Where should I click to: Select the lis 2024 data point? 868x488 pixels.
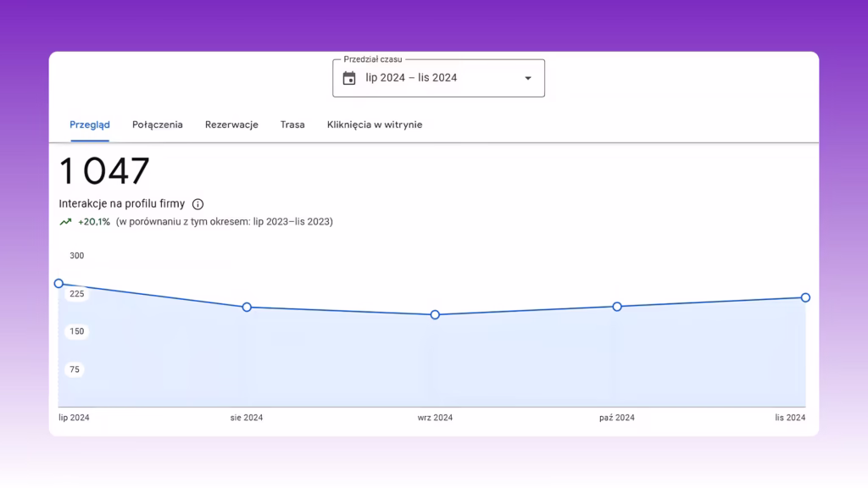(x=805, y=297)
